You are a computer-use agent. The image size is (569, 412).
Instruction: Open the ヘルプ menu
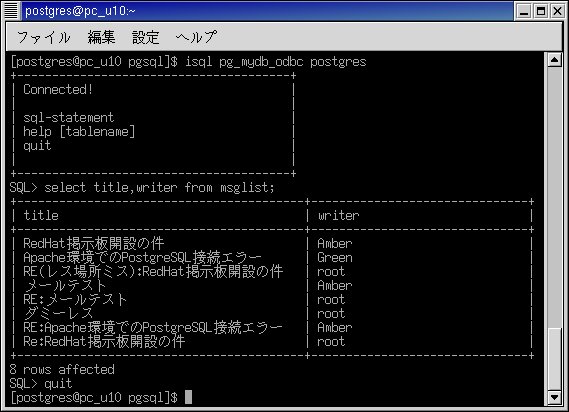pyautogui.click(x=196, y=37)
